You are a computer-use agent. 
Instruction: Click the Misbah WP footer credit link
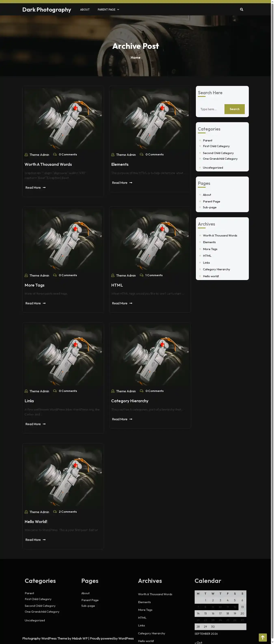tap(80, 639)
